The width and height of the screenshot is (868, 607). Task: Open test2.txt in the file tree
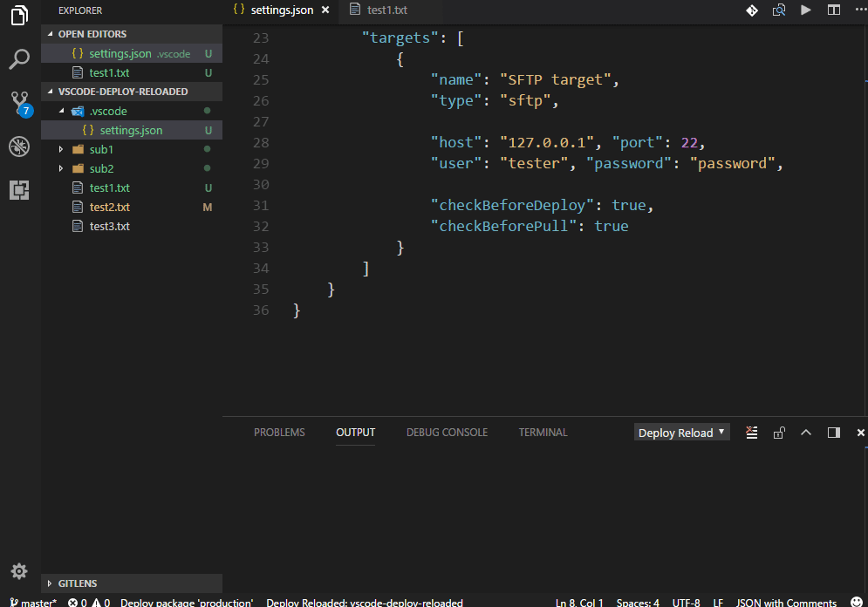(x=132, y=207)
